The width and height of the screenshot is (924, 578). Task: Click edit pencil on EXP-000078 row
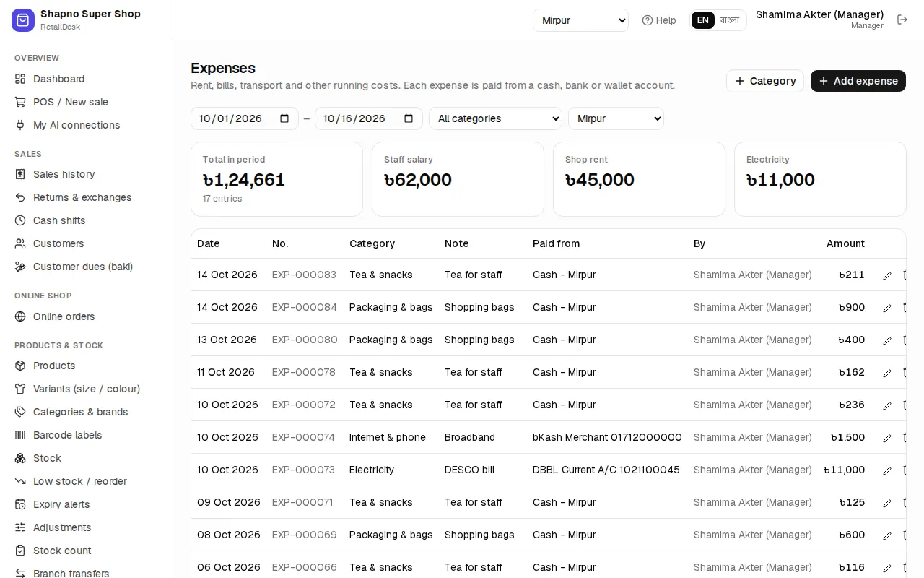(887, 373)
